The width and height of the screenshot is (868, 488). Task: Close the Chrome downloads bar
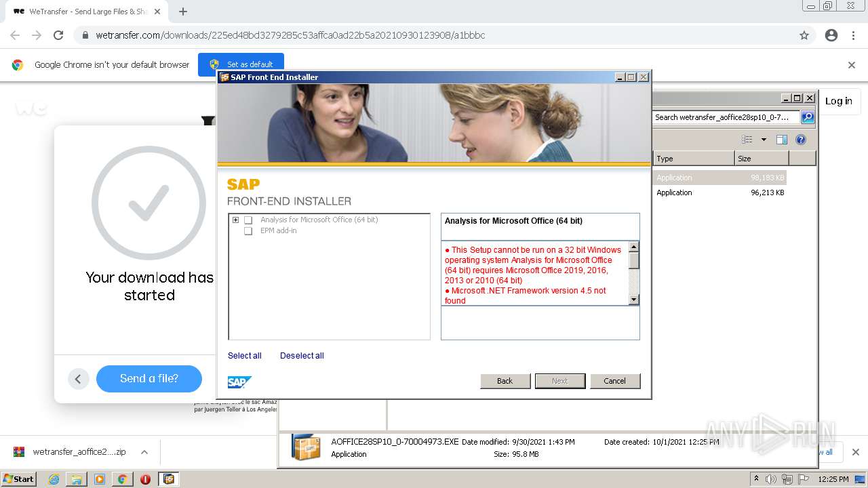point(856,452)
